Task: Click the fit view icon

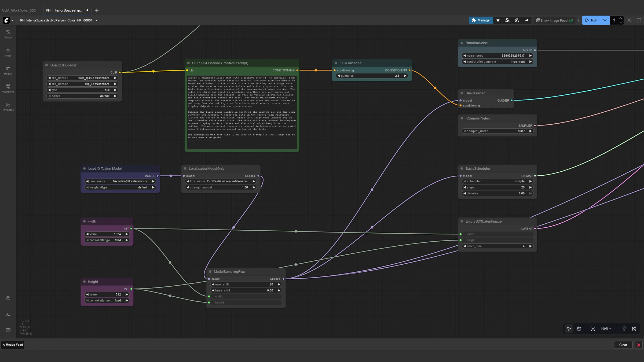Action: 593,329
